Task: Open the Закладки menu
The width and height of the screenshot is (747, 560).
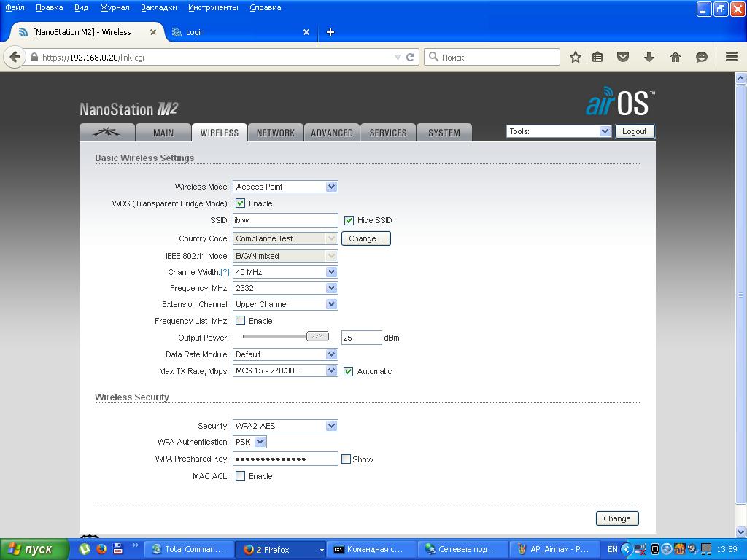Action: point(158,7)
